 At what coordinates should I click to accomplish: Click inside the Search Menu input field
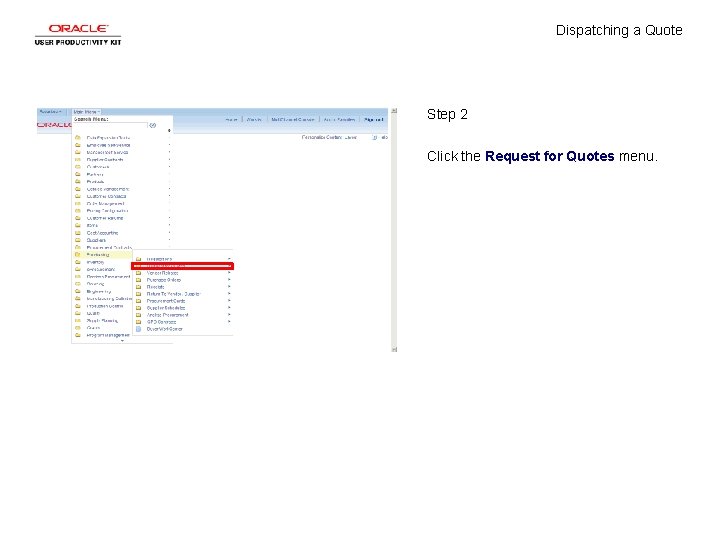coord(111,125)
